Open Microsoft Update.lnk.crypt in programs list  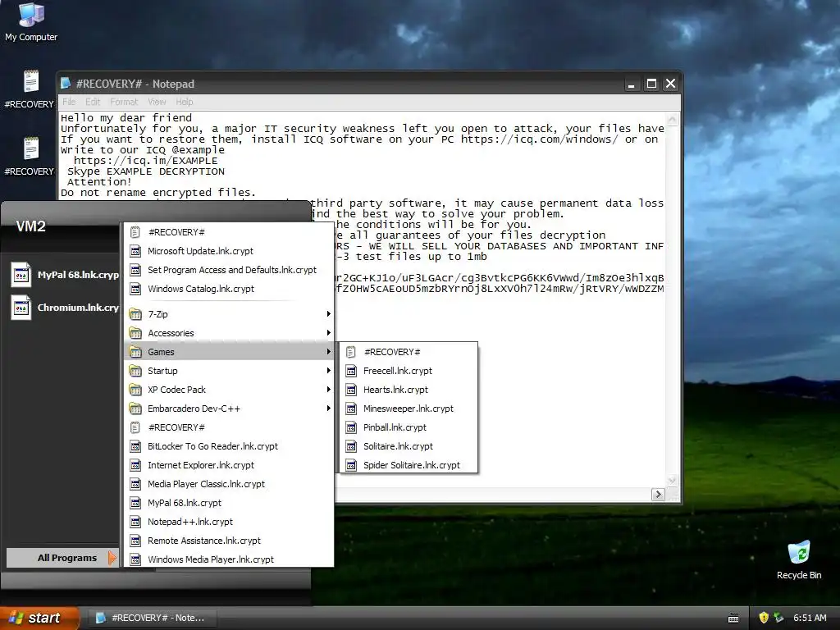229,251
